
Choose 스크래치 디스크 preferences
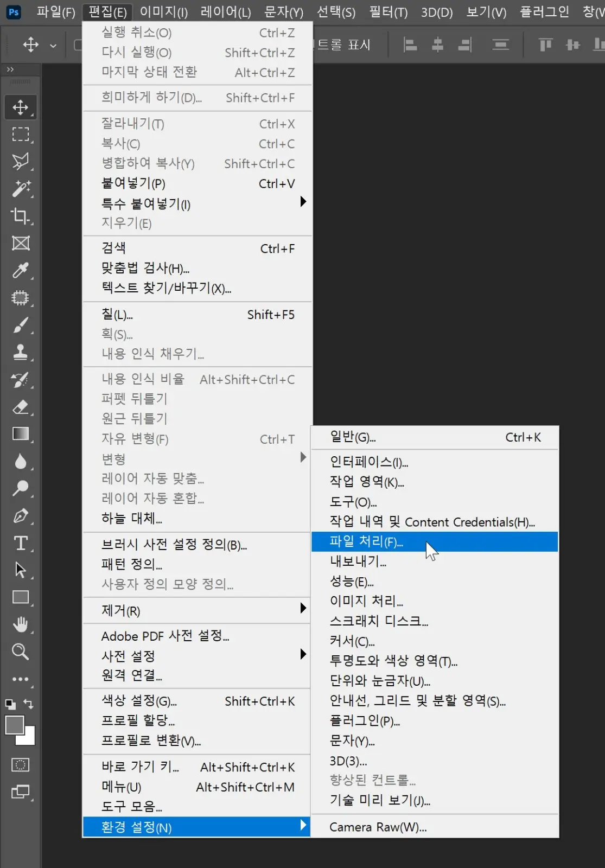point(435,621)
